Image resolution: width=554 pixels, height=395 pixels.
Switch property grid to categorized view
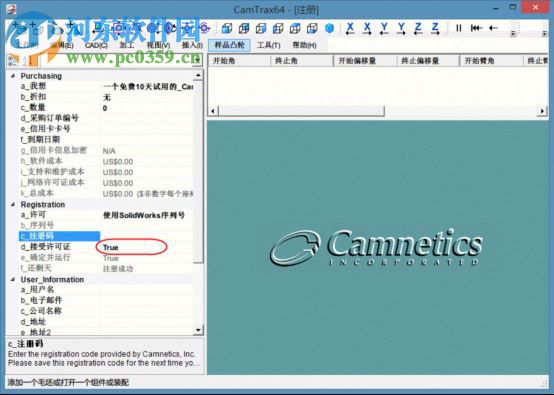click(x=13, y=61)
